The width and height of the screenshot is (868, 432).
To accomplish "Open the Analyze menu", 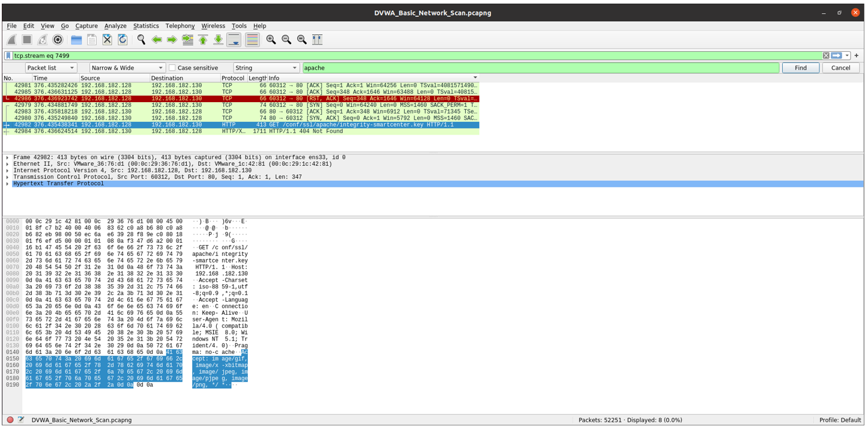I will pyautogui.click(x=115, y=26).
